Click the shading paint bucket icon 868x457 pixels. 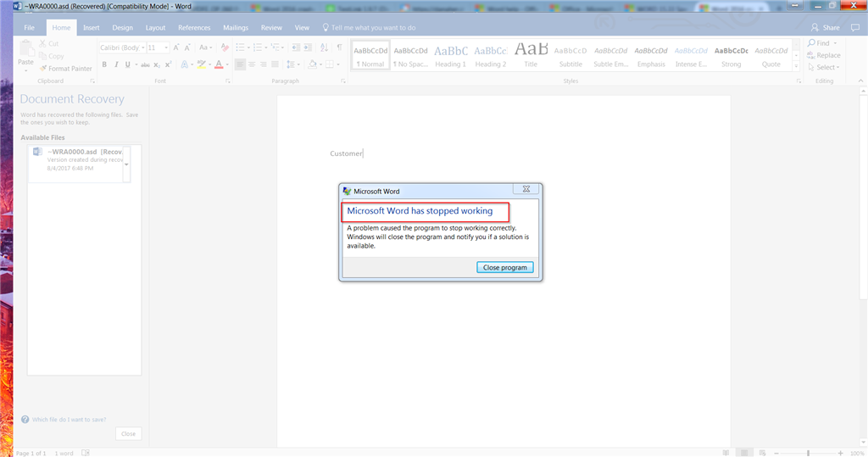[x=312, y=64]
